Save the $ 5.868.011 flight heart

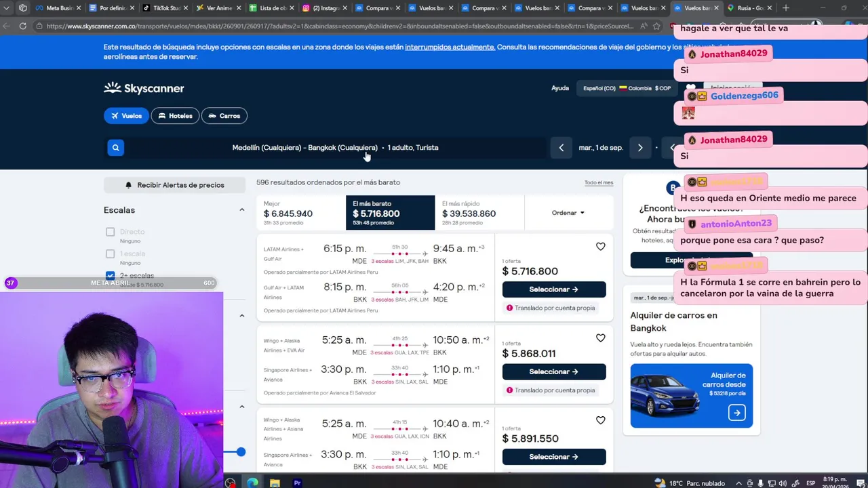[x=600, y=338]
